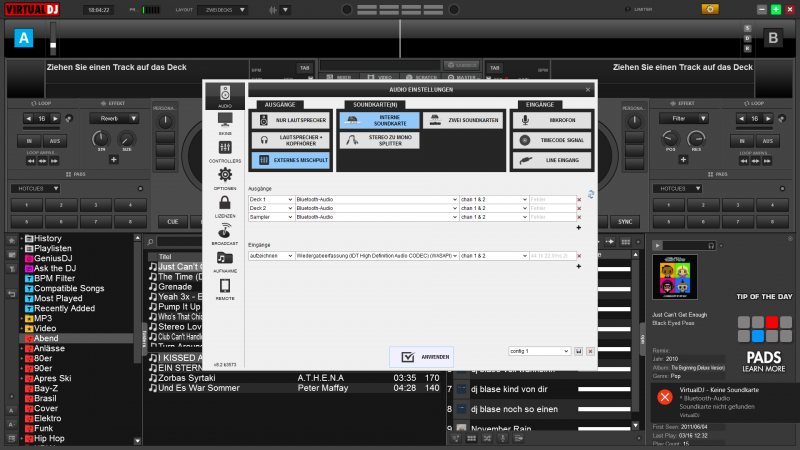Select Externes Mischpult output option

291,160
